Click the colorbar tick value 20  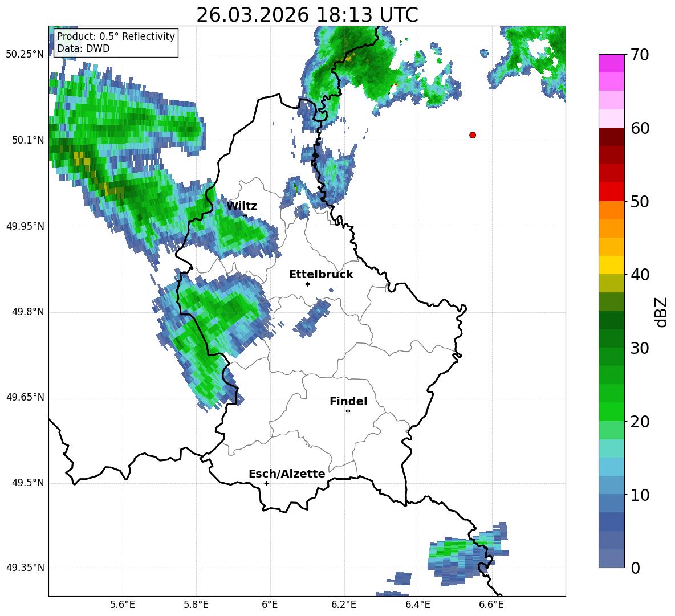pos(640,422)
